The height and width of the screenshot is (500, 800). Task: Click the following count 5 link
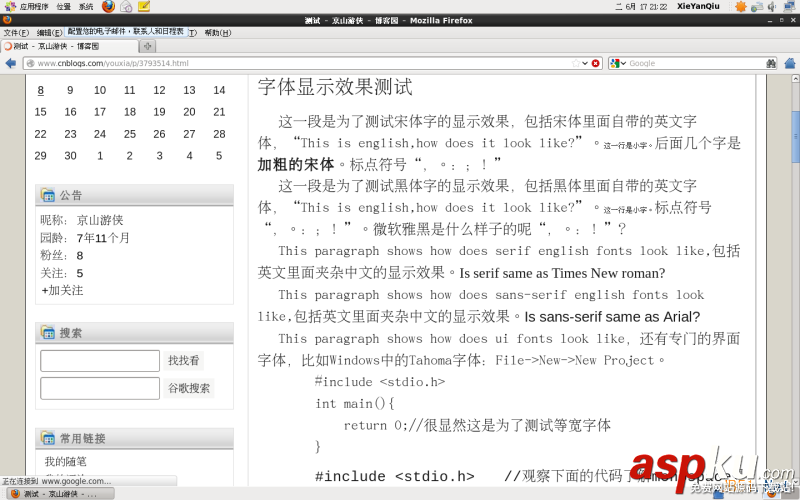[x=80, y=273]
